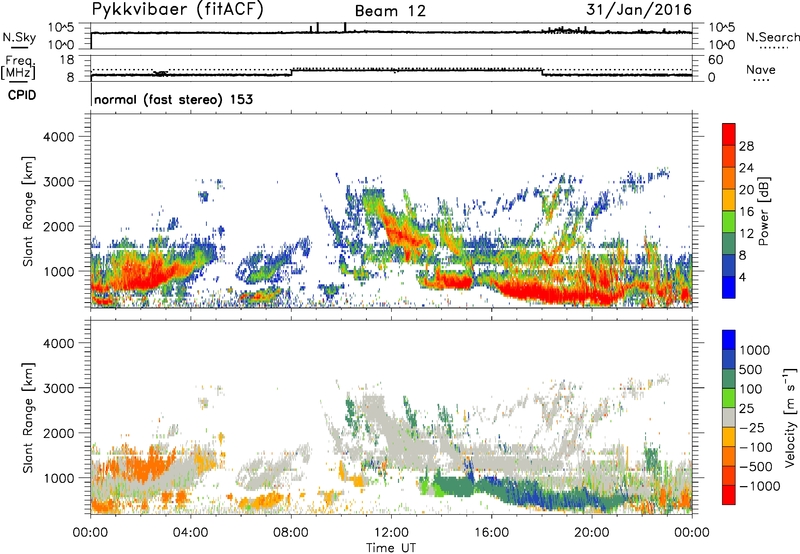
Task: Click the 'Power [dB]' colorbar label
Action: click(764, 211)
